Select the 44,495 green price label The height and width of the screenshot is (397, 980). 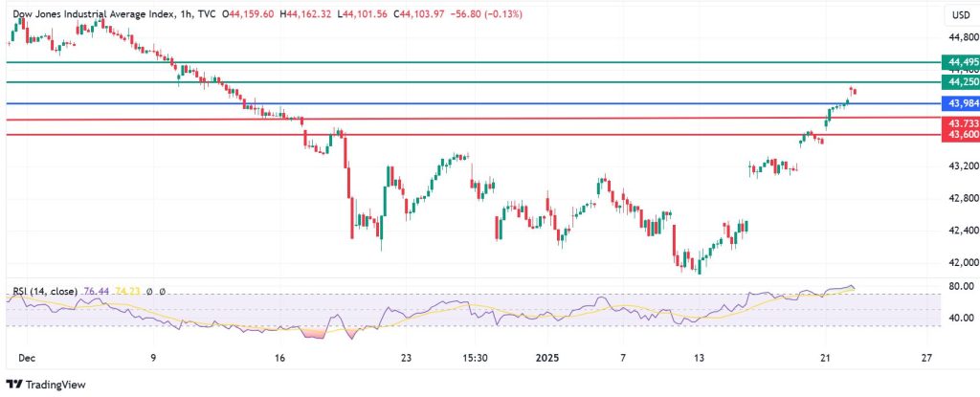pos(960,62)
